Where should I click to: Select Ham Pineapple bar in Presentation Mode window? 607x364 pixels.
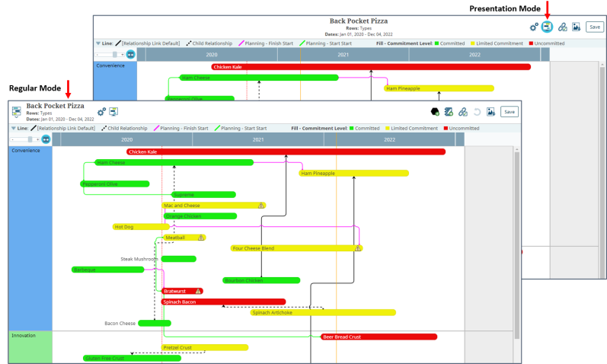point(439,88)
